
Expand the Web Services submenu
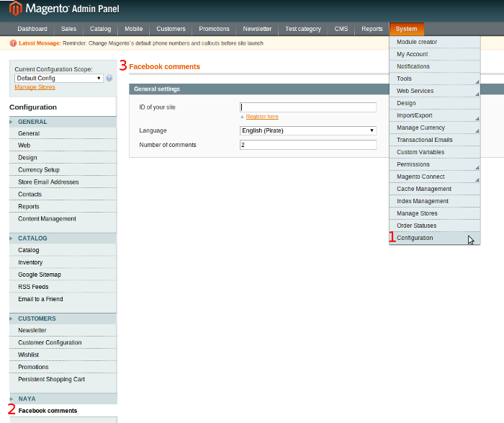click(435, 91)
